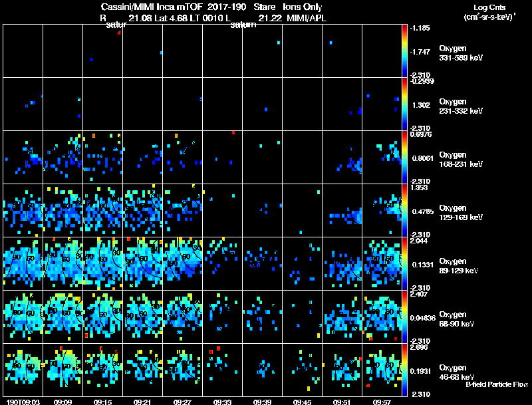The height and width of the screenshot is (405, 532).
Task: Open the 89-129 keV panel at 09:03
Action: (23, 263)
